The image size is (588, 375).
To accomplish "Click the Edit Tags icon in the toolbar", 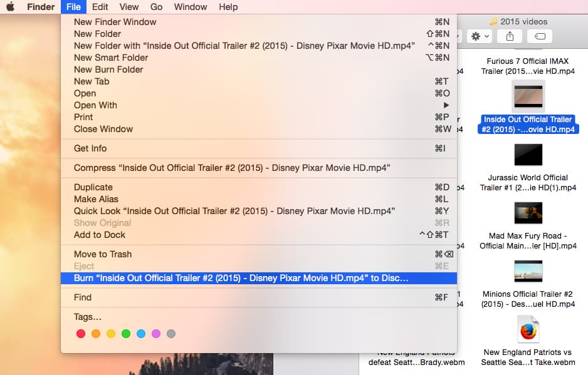I will pyautogui.click(x=540, y=36).
